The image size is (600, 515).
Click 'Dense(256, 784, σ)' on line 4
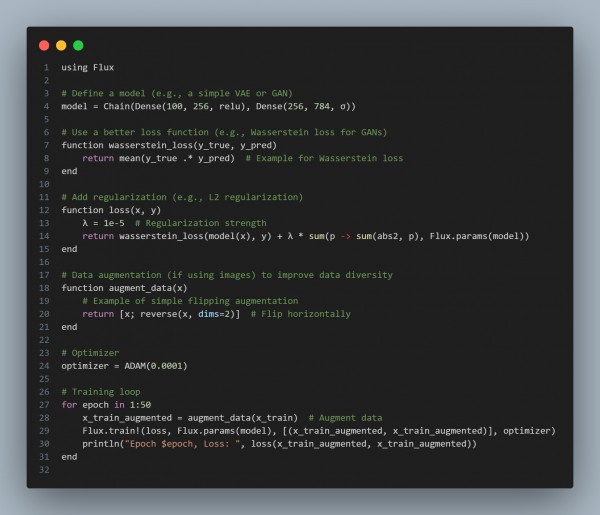click(303, 106)
